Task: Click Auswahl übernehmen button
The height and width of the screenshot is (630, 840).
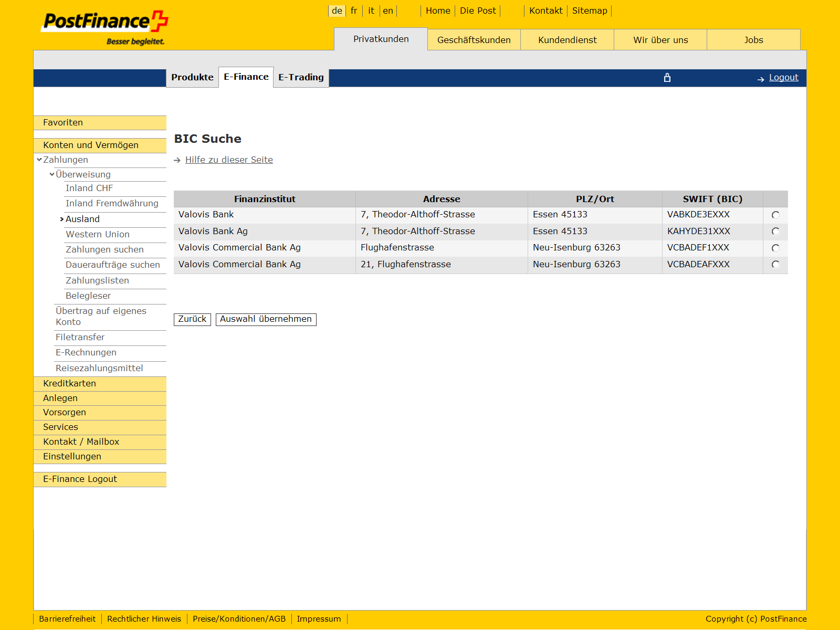Action: click(266, 319)
